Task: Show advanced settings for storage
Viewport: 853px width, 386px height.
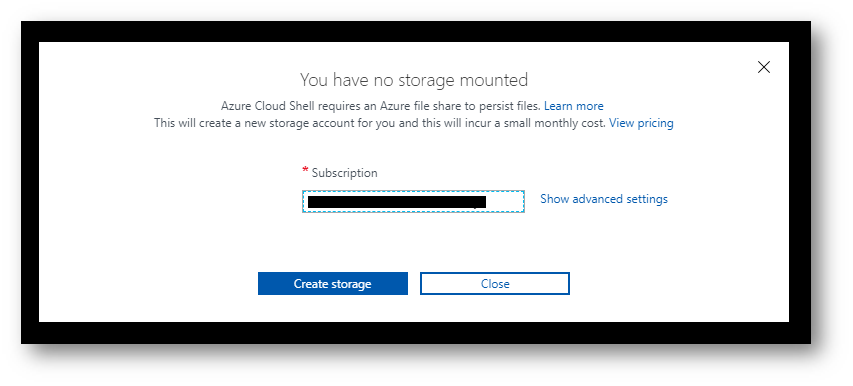Action: [604, 199]
